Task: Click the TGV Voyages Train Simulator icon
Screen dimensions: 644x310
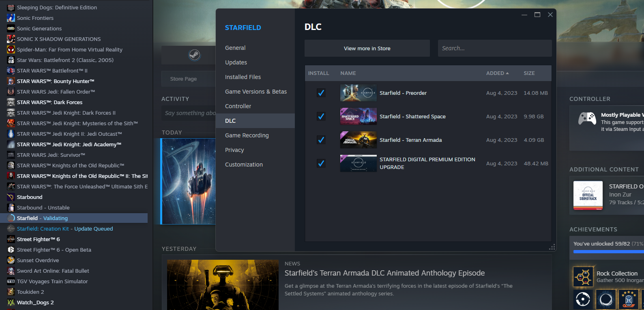Action: (x=11, y=281)
